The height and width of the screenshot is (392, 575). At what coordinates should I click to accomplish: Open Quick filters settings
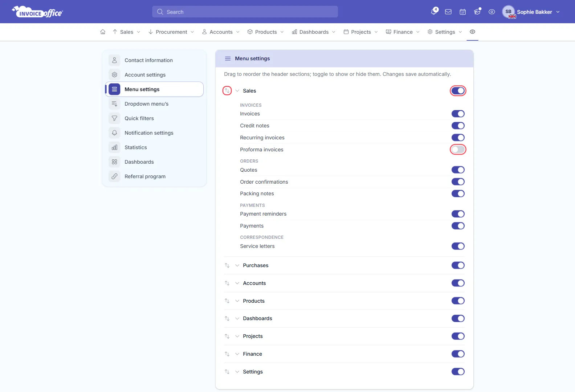pyautogui.click(x=154, y=118)
